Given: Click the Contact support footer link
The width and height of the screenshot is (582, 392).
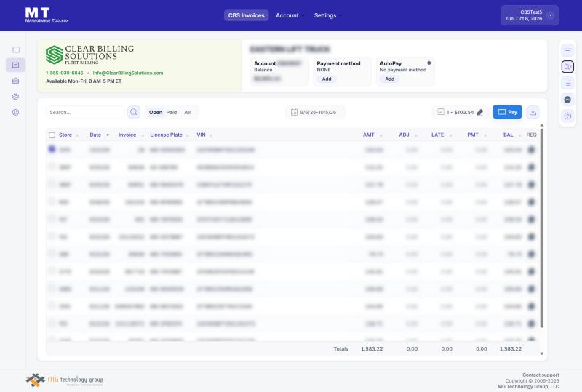Looking at the screenshot, I should click(x=541, y=375).
